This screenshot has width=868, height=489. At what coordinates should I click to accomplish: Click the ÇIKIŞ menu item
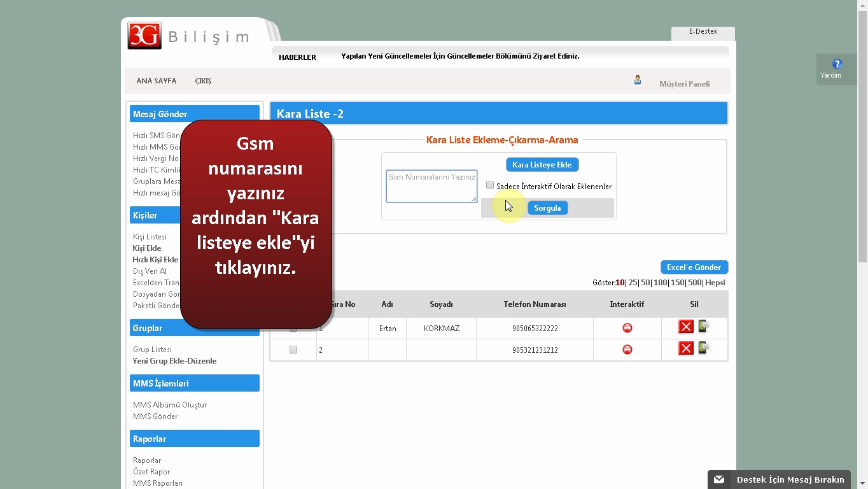click(203, 81)
